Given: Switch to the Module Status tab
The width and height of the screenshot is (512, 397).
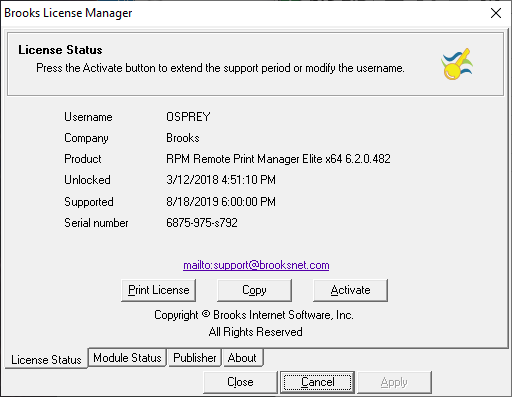Looking at the screenshot, I should (x=127, y=358).
